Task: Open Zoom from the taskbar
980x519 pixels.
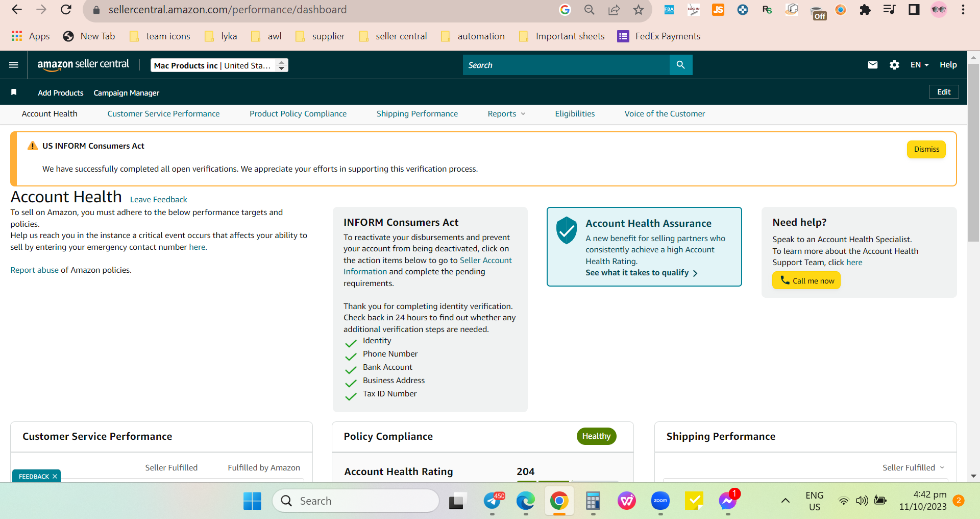Action: (660, 501)
